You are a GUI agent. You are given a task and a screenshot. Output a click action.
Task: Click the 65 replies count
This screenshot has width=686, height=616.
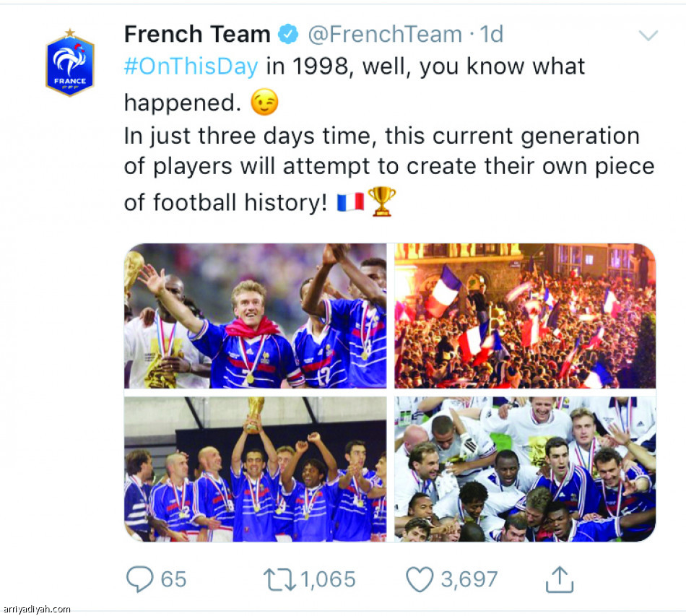(x=173, y=579)
